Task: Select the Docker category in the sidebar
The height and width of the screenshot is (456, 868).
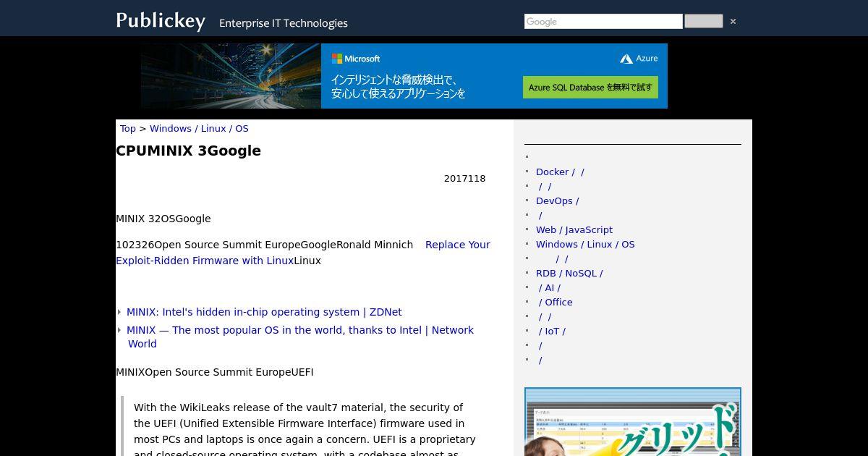Action: click(x=560, y=172)
